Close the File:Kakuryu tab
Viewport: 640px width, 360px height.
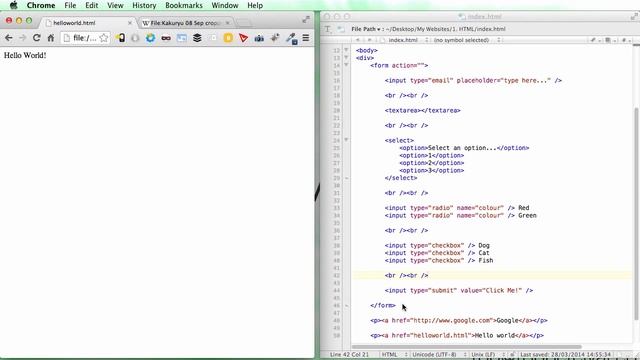click(x=227, y=23)
